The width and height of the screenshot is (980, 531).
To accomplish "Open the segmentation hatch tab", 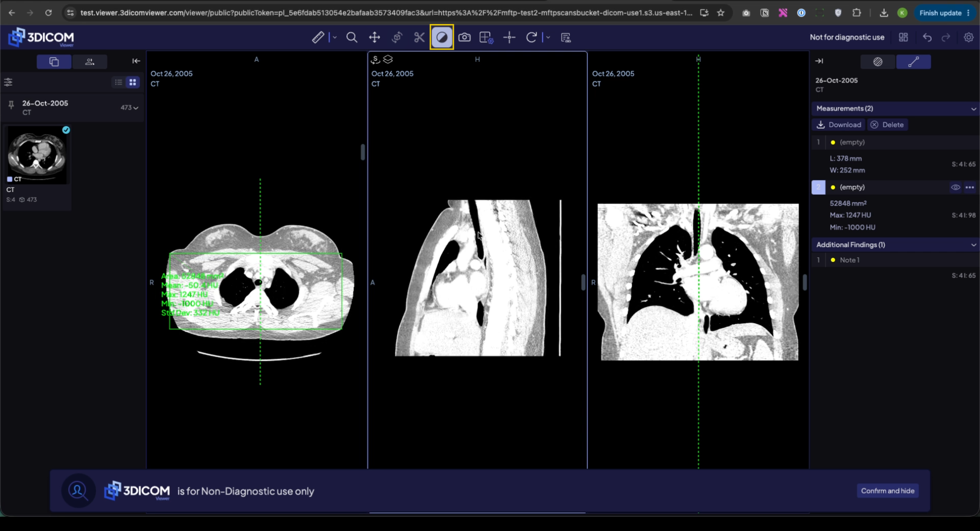I will [x=878, y=62].
